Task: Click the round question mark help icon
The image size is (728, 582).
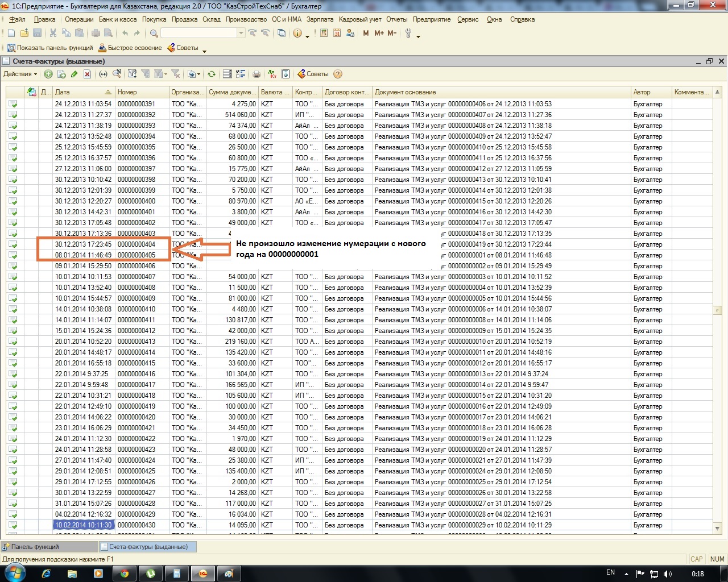Action: pos(338,74)
